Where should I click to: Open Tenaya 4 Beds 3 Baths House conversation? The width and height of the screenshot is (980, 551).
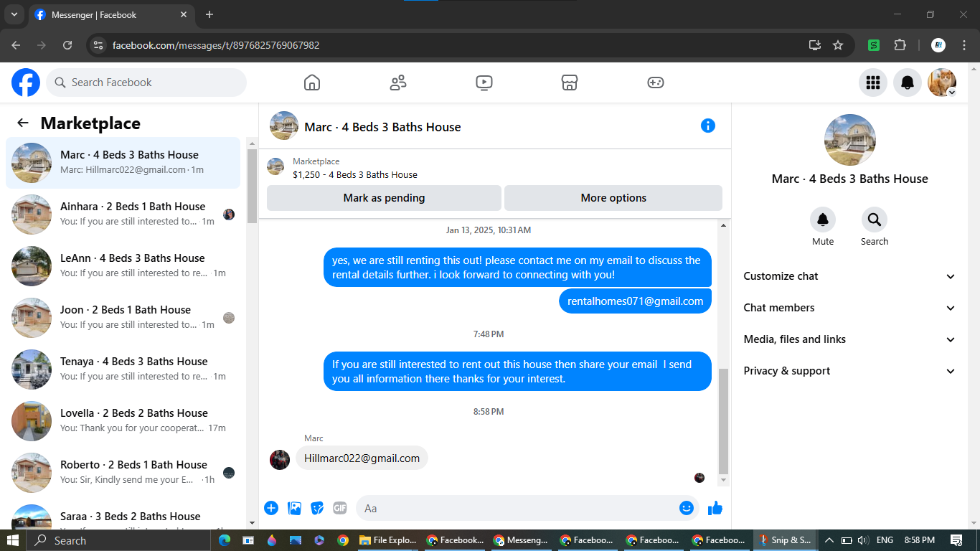[123, 369]
